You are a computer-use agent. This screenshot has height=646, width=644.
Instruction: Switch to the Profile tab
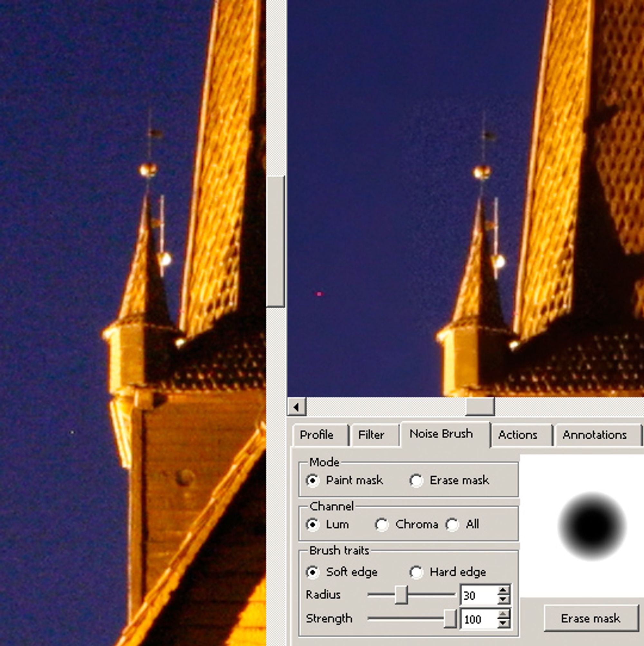320,435
